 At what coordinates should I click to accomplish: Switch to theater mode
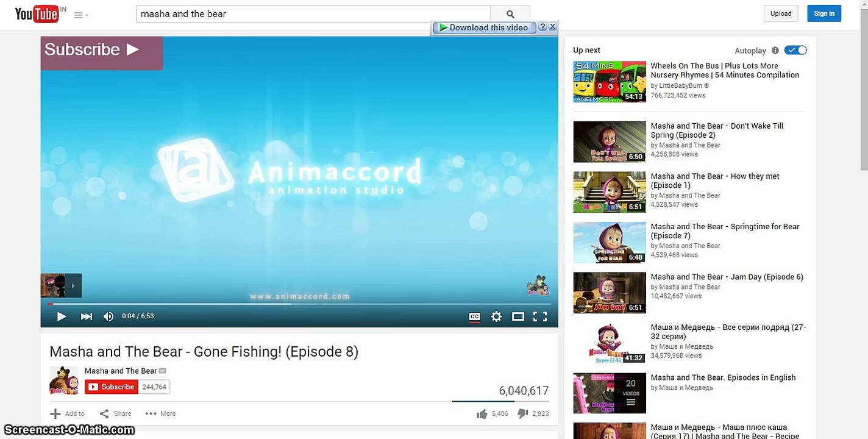tap(518, 316)
